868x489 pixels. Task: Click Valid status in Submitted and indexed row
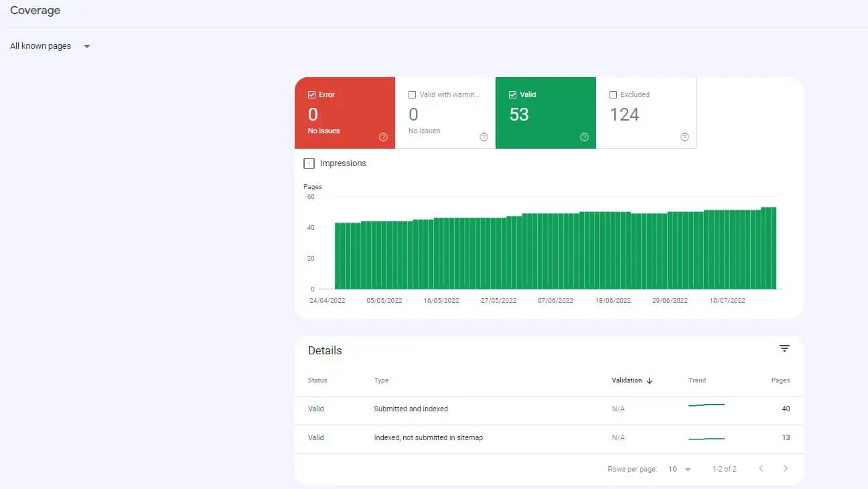(316, 409)
